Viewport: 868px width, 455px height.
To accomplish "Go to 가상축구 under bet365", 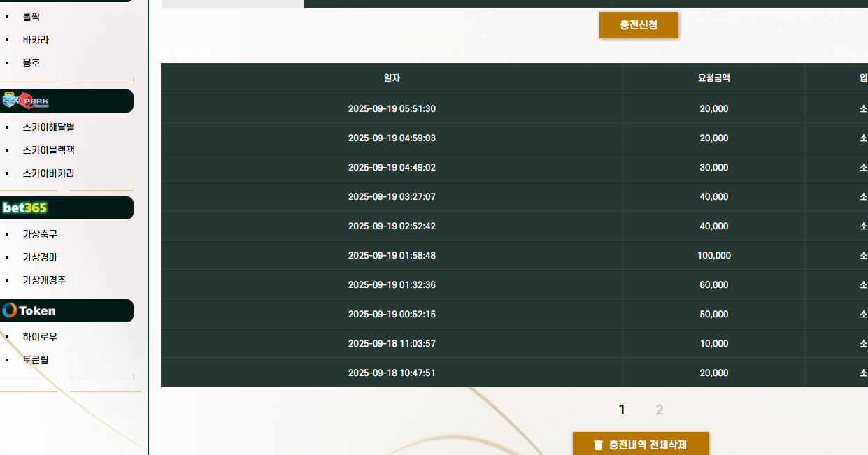I will [x=40, y=234].
